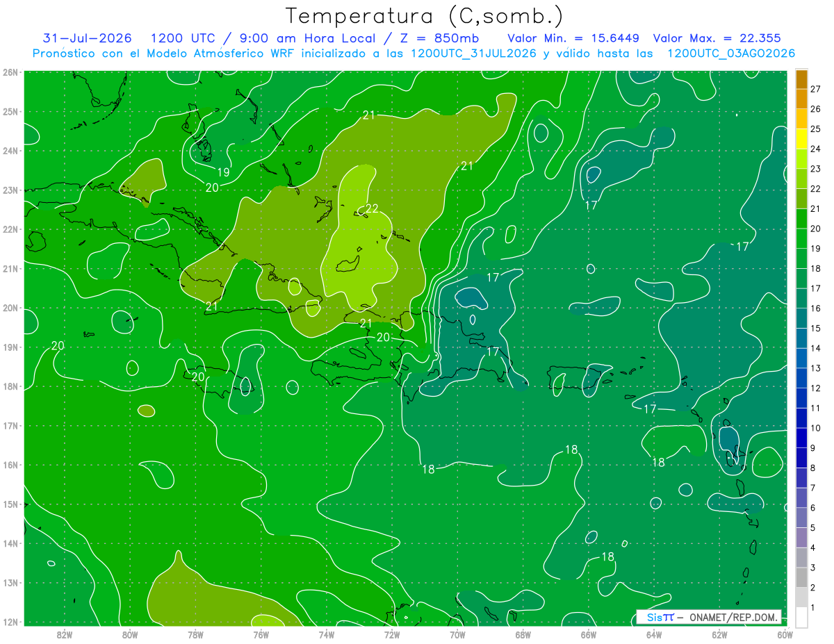Click the "82W" longitude axis label
Viewport: 834px width, 644px height.
pos(65,634)
